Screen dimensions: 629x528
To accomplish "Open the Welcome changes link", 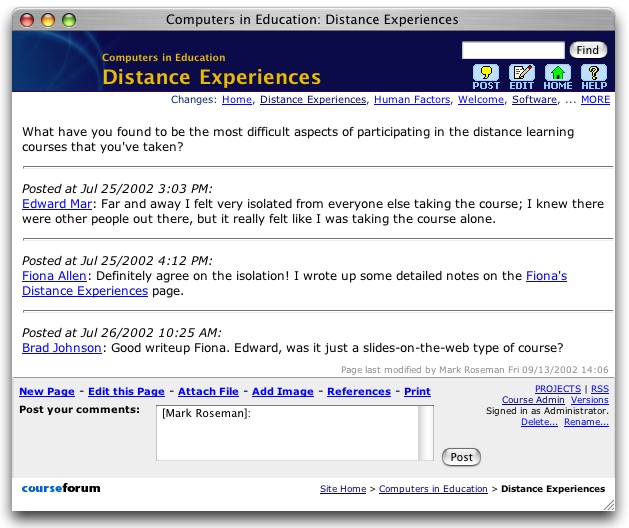I will [x=481, y=100].
